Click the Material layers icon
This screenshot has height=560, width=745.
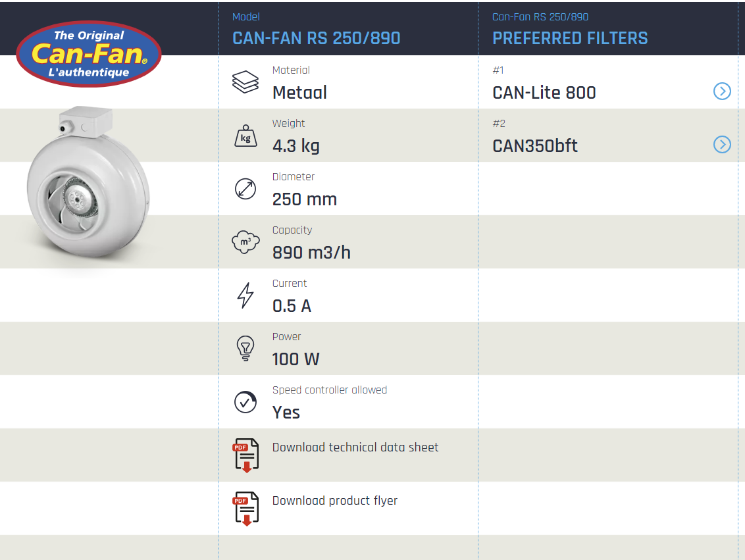(x=245, y=82)
